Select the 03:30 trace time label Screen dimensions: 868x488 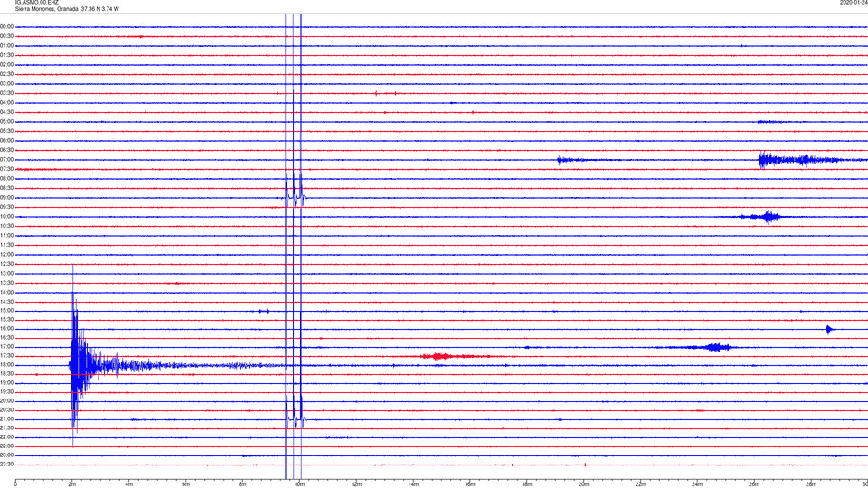click(x=7, y=93)
